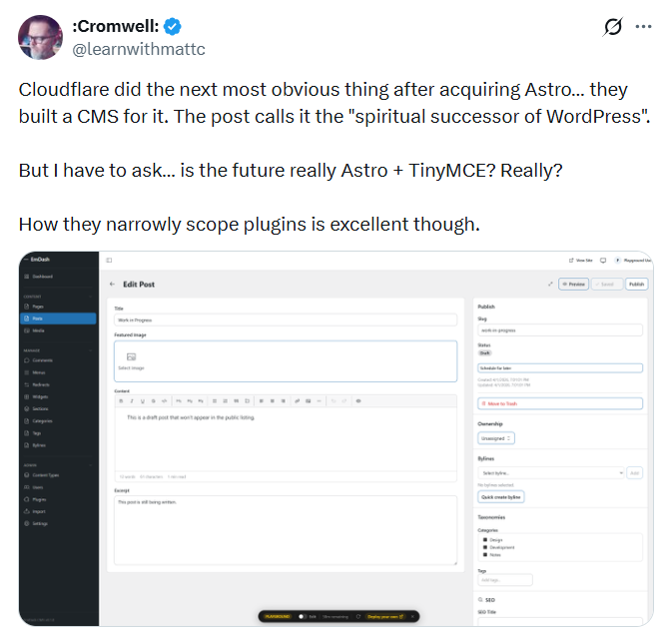
Task: Click the tweet's Grok icon
Action: tap(613, 27)
